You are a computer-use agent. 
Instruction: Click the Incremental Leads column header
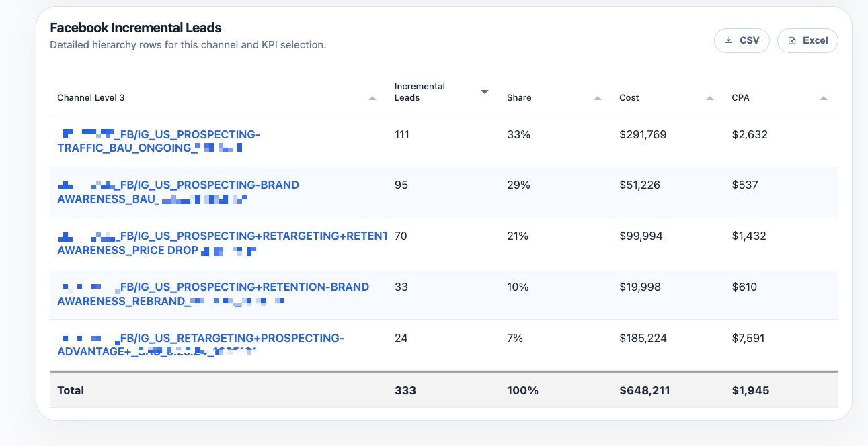(420, 92)
